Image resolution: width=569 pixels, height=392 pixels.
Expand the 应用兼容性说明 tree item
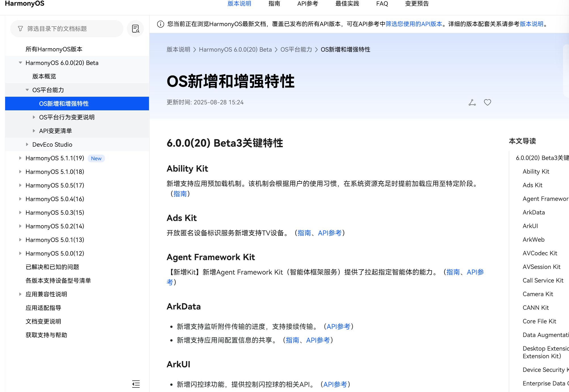(20, 294)
